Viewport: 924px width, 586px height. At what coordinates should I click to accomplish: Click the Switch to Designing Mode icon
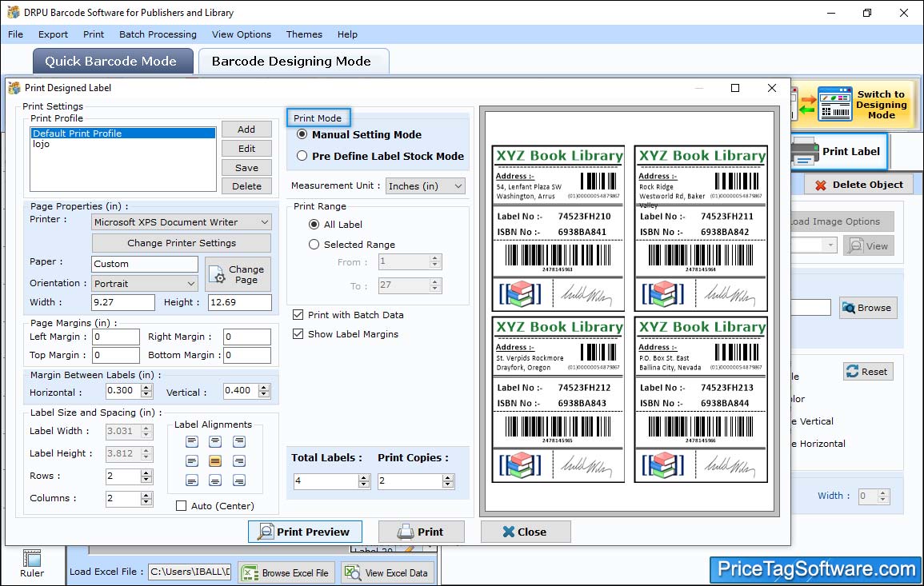834,104
